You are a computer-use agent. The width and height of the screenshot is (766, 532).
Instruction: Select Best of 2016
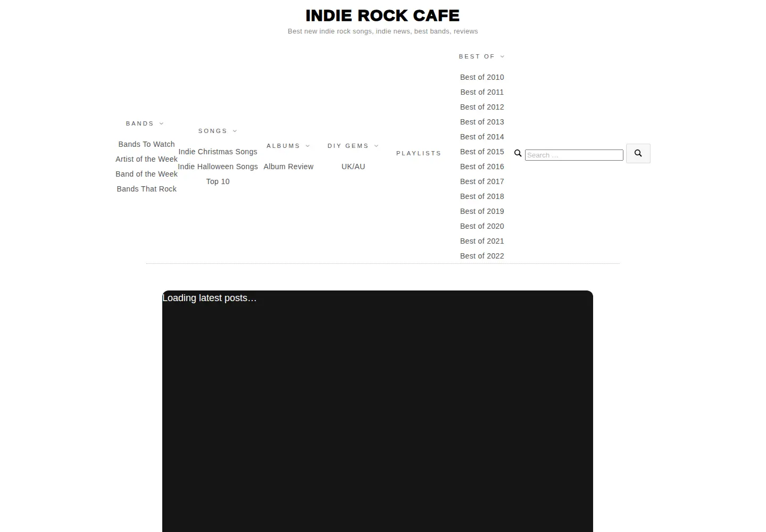click(482, 167)
